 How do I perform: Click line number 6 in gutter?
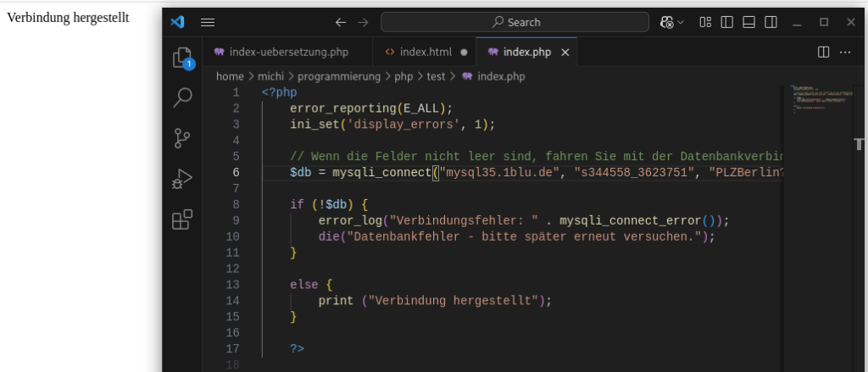(236, 172)
